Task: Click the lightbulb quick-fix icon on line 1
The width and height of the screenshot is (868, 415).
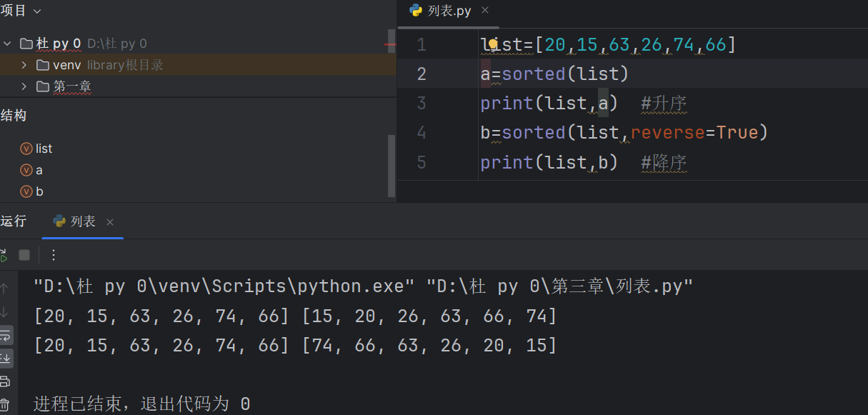Action: click(492, 44)
